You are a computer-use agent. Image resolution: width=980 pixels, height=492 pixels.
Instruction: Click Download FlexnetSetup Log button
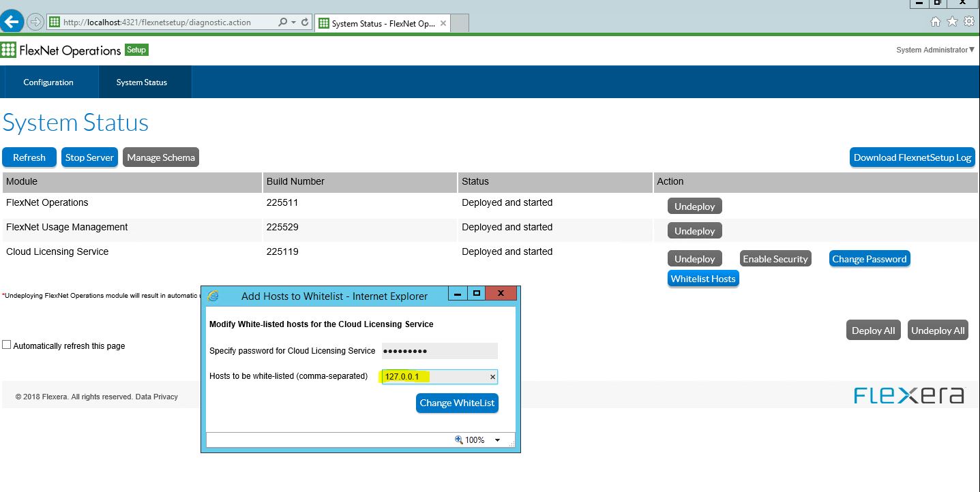912,157
